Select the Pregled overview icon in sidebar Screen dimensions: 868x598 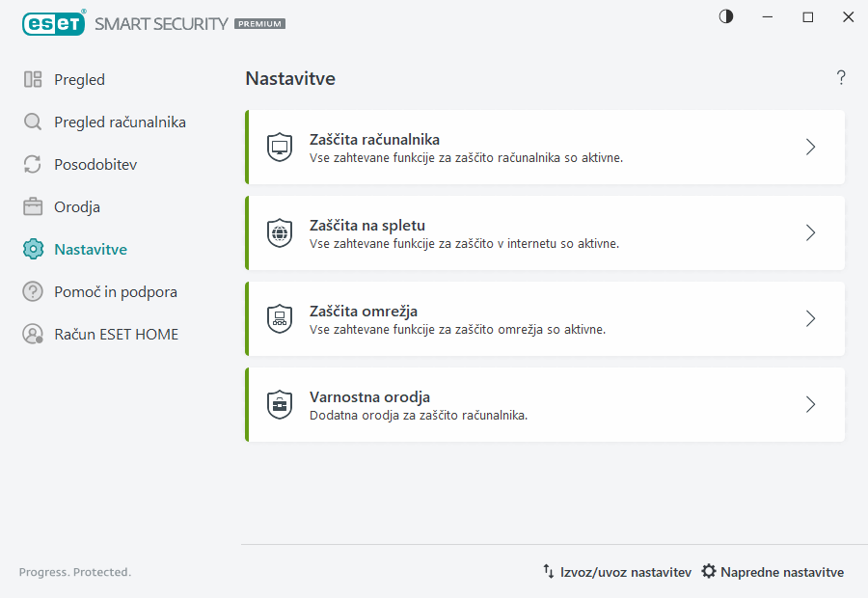pyautogui.click(x=34, y=79)
